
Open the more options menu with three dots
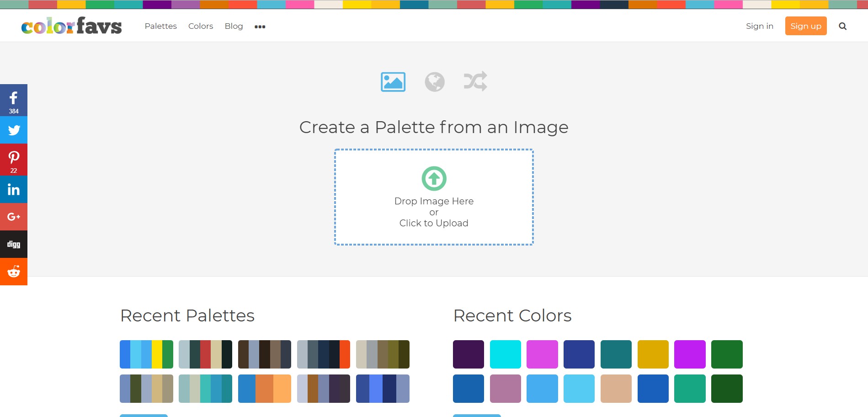pyautogui.click(x=260, y=27)
